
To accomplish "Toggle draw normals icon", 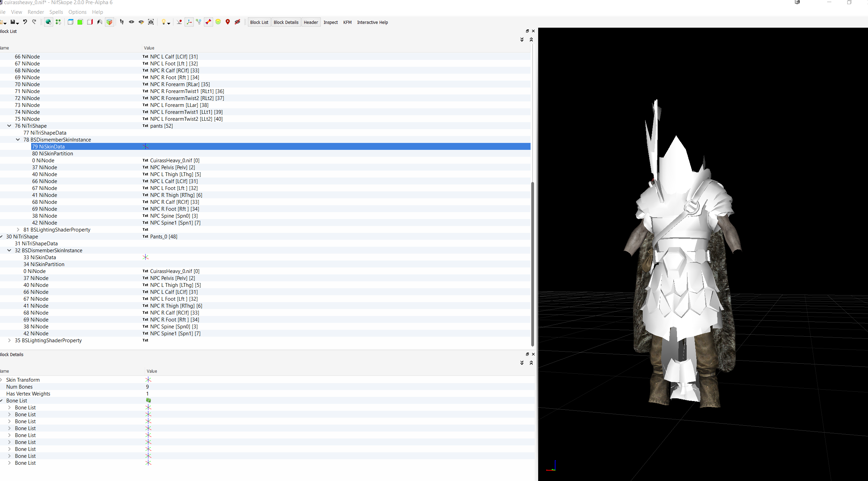I will (179, 22).
